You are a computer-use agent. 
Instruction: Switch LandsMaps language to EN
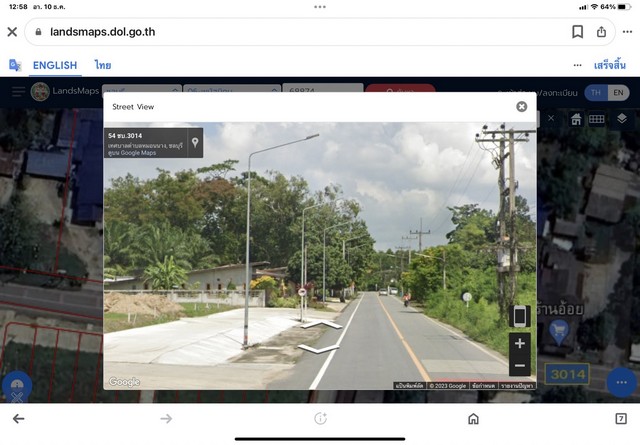tap(618, 93)
